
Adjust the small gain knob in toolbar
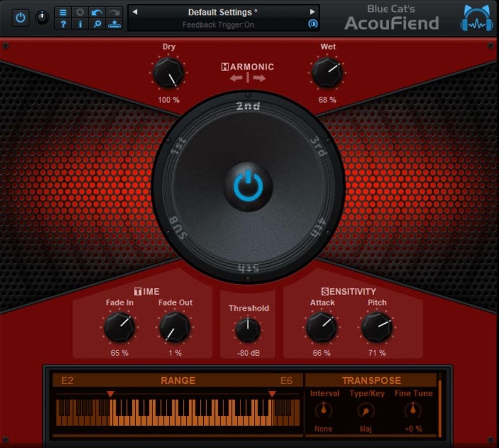[x=42, y=17]
